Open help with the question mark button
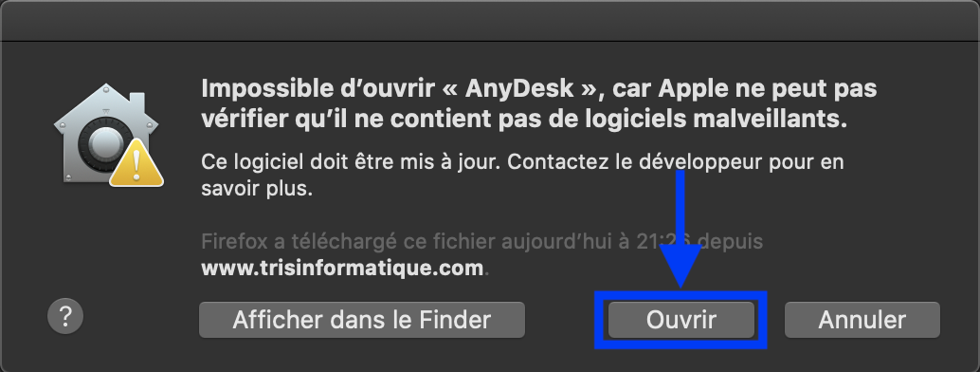Viewport: 980px width, 372px height. point(65,318)
